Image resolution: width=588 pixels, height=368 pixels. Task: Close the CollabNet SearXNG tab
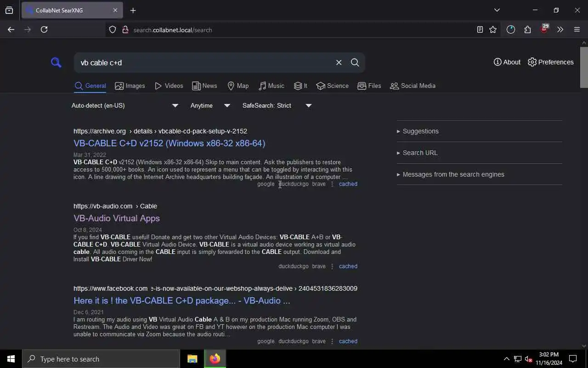pos(115,10)
